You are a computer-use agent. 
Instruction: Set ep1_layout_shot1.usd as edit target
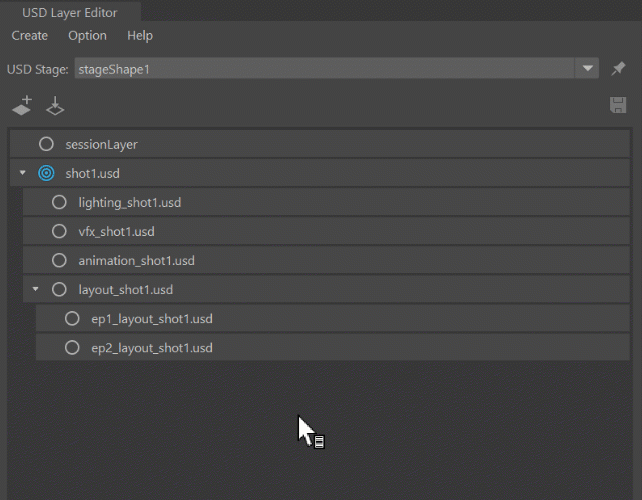coord(72,319)
